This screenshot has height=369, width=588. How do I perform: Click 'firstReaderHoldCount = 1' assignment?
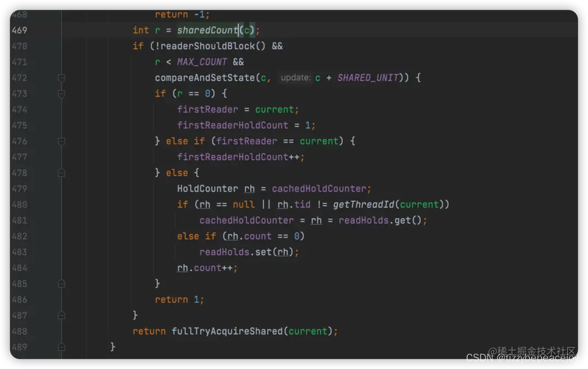click(x=244, y=125)
